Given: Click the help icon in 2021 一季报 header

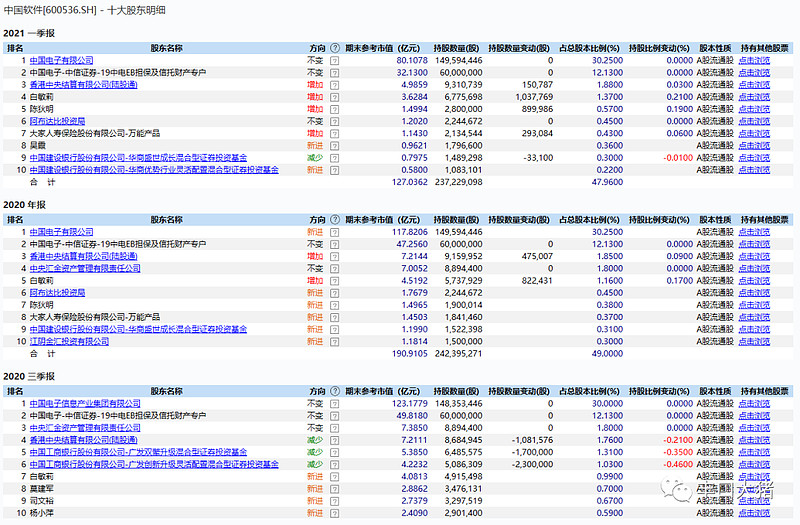Looking at the screenshot, I should tap(335, 48).
